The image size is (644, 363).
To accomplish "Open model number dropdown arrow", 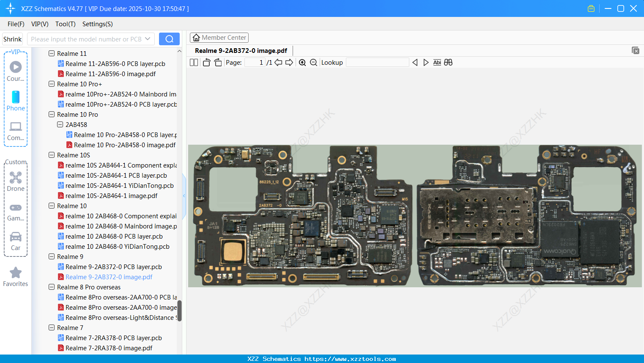I will (x=148, y=39).
